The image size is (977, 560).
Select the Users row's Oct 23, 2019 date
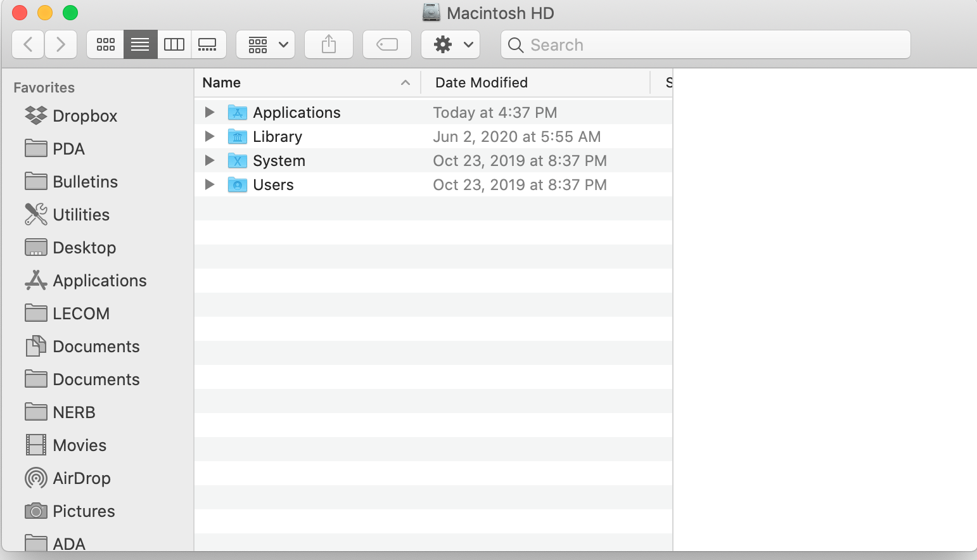pos(520,184)
